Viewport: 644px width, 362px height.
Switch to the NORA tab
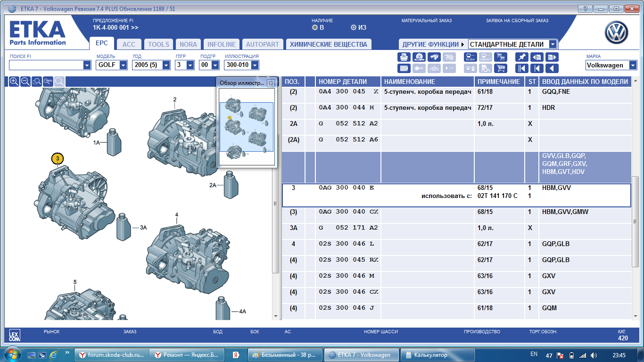[188, 44]
